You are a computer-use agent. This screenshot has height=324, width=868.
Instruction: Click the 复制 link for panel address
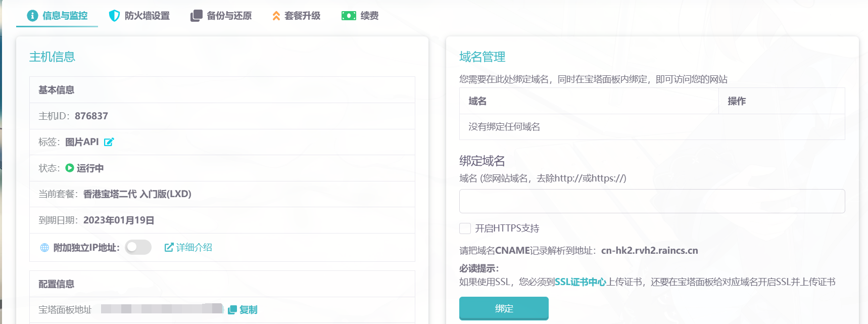(x=248, y=310)
